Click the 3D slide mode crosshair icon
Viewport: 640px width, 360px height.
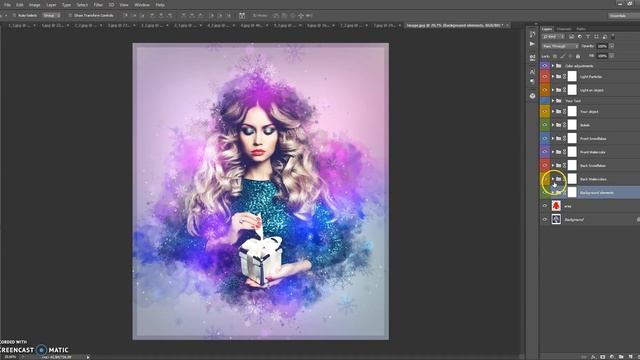[301, 16]
